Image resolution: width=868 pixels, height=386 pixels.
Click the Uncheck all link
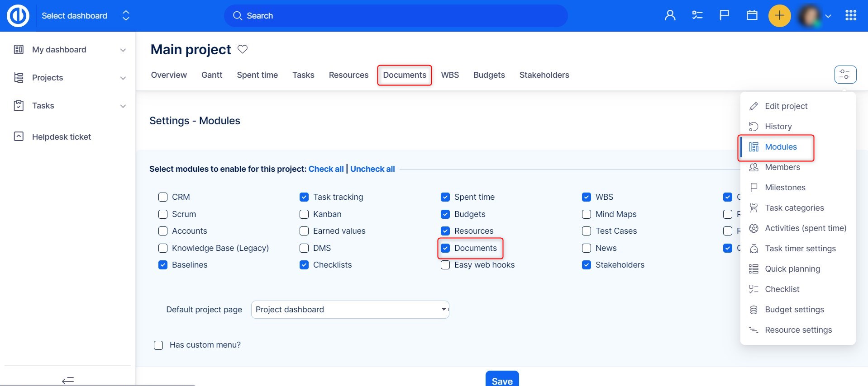(x=372, y=169)
